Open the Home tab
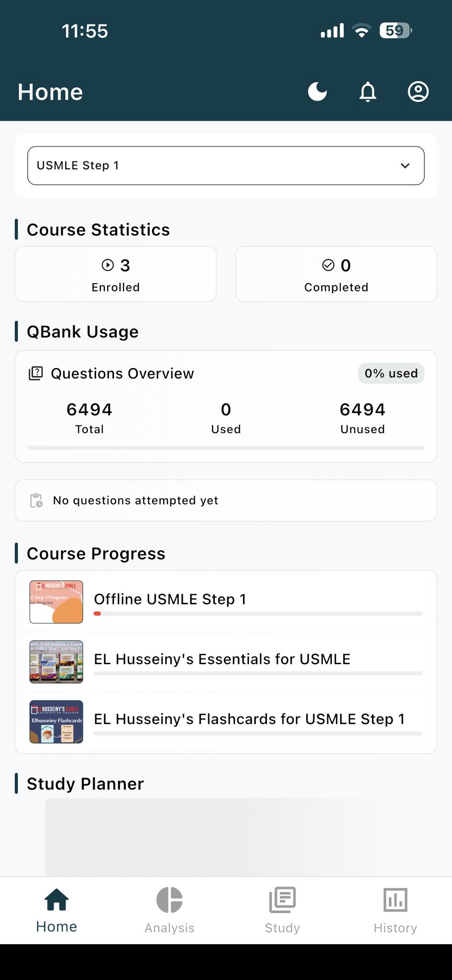This screenshot has height=980, width=452. (56, 910)
